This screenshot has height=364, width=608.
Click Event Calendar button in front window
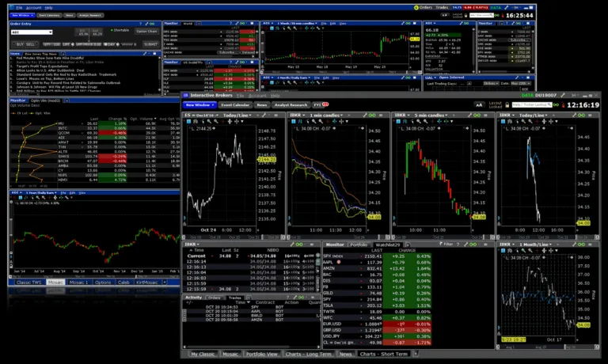235,105
